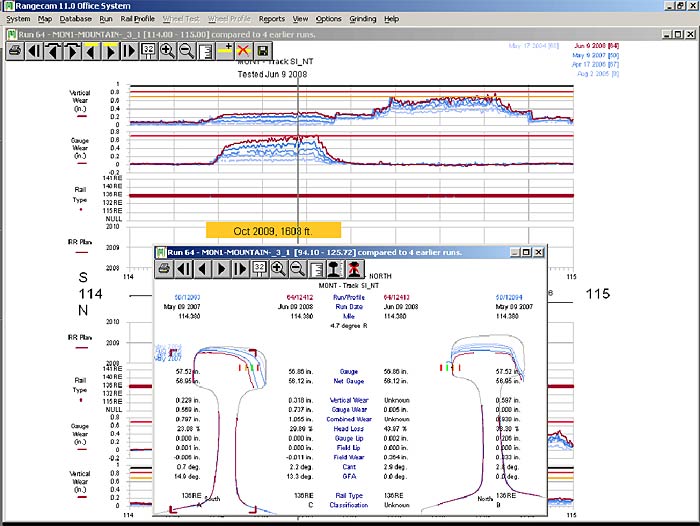The image size is (700, 526).
Task: Step to next profile in profile window
Action: coord(221,269)
